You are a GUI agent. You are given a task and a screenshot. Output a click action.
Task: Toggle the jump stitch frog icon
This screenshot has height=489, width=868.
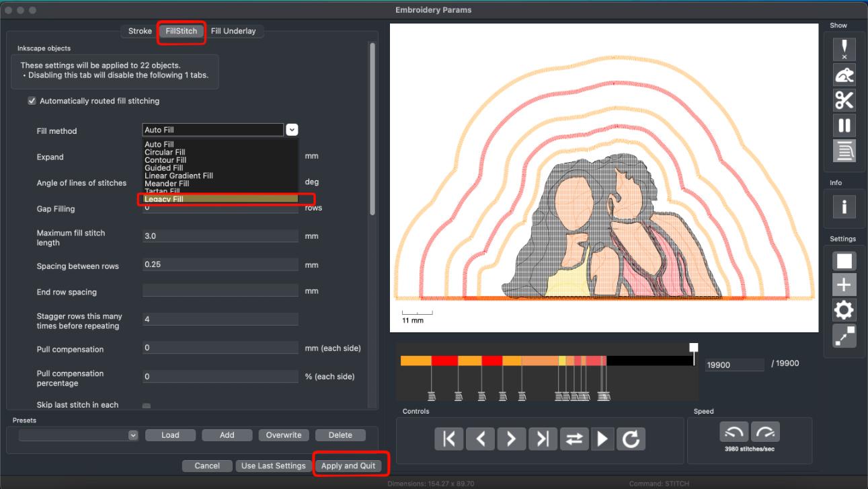844,75
